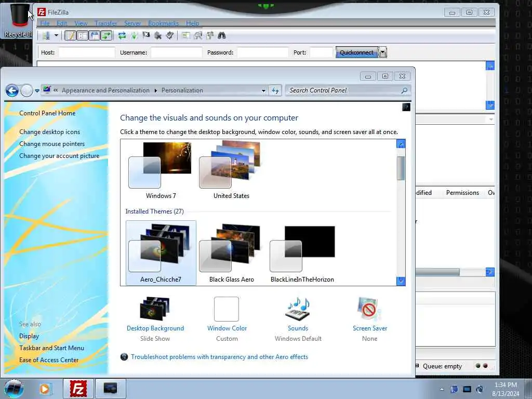Image resolution: width=532 pixels, height=399 pixels.
Task: Click FileZilla cancel current operation icon
Action: point(146,35)
